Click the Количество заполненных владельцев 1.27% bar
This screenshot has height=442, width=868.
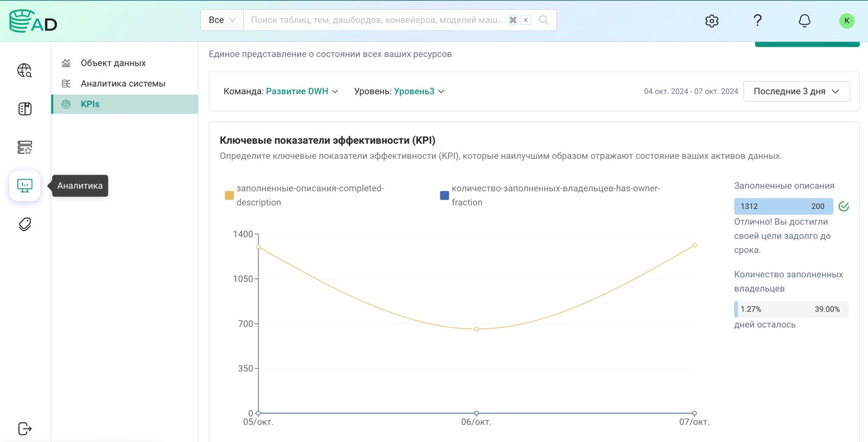click(791, 309)
